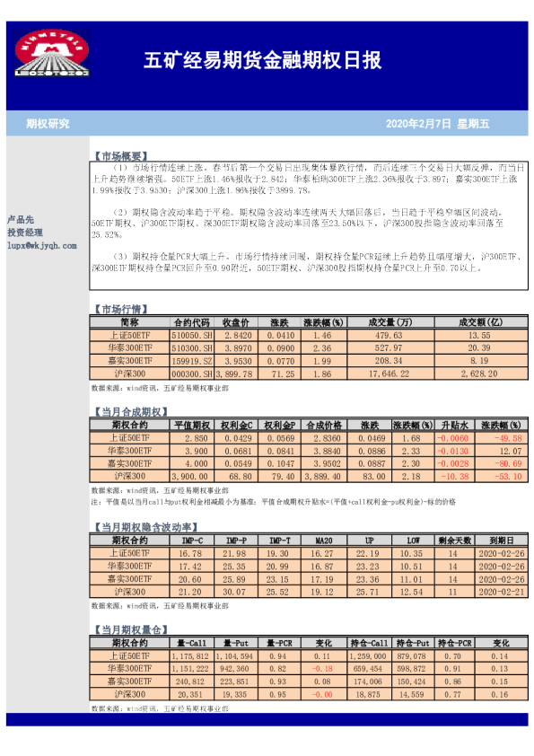Image resolution: width=534 pixels, height=756 pixels.
Task: Click the job title 投资经理
Action: point(24,233)
